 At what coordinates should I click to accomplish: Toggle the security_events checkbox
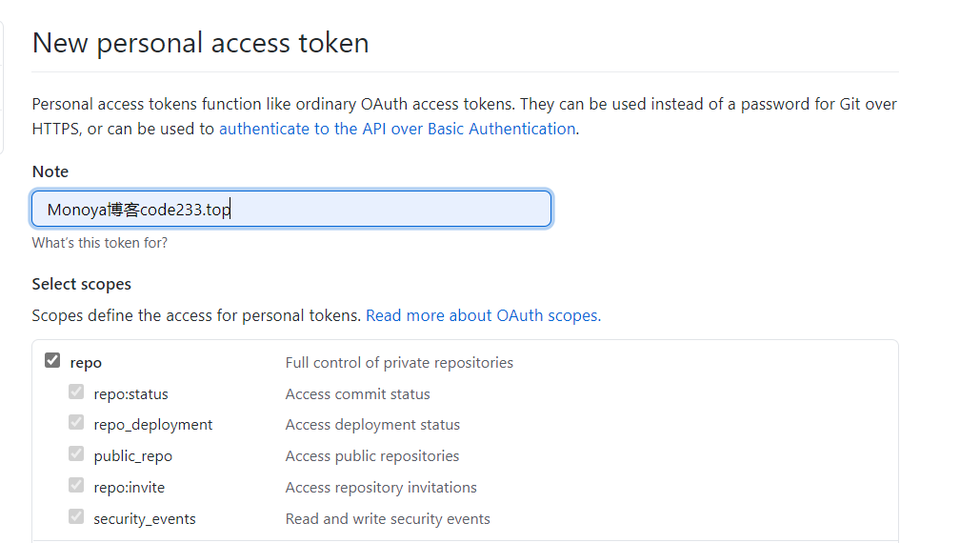(x=76, y=517)
